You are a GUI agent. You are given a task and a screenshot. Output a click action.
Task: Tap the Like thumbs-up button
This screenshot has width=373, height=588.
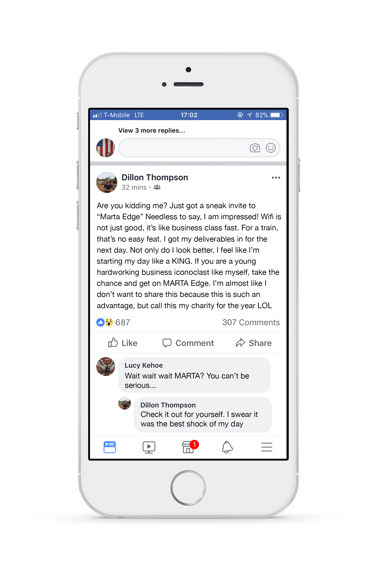click(123, 343)
